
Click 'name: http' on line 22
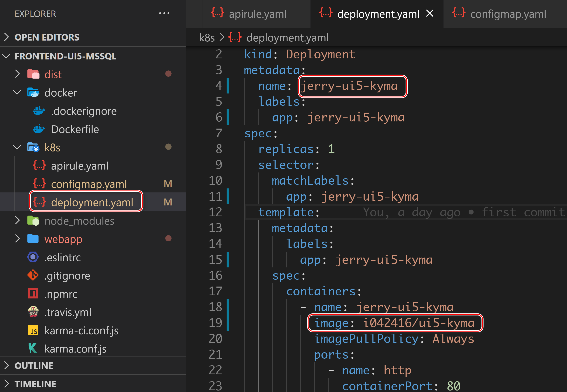click(x=377, y=370)
